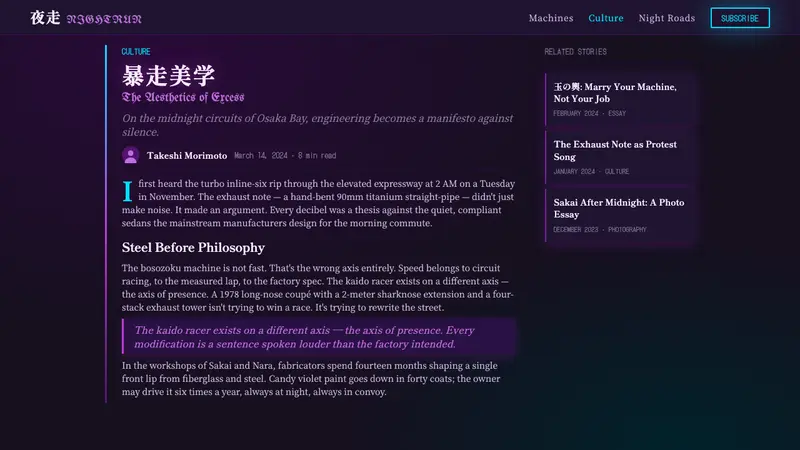Viewport: 800px width, 450px height.
Task: Open author Takeshi Morimoto's name
Action: (x=187, y=156)
